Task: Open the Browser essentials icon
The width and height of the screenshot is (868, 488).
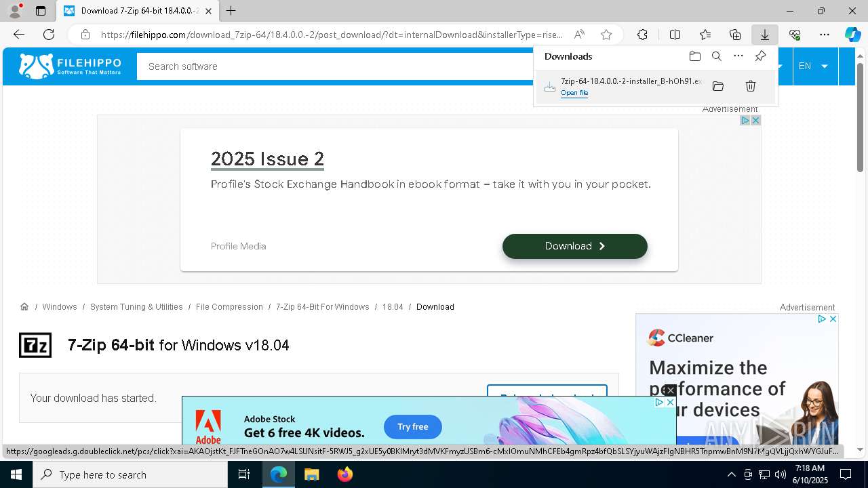Action: (795, 35)
